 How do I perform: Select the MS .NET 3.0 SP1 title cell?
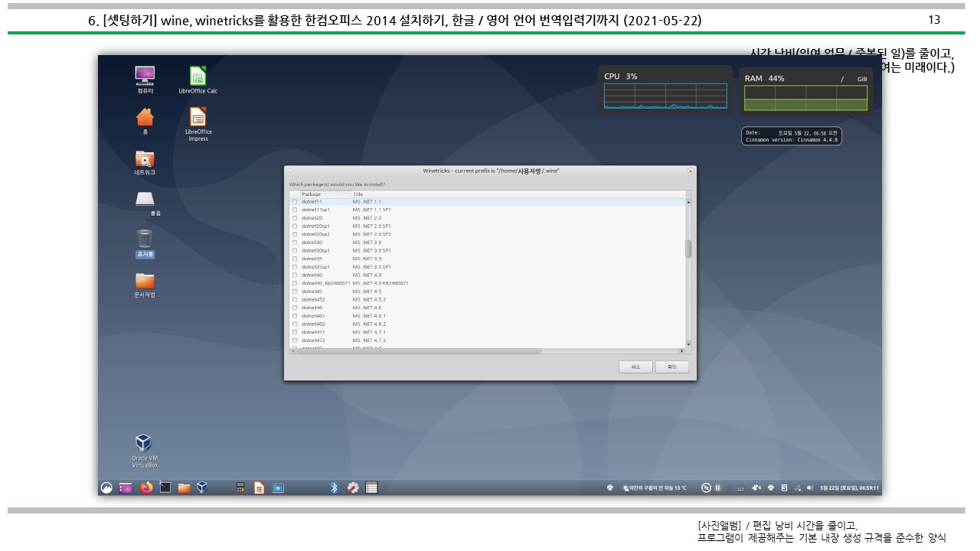click(372, 250)
